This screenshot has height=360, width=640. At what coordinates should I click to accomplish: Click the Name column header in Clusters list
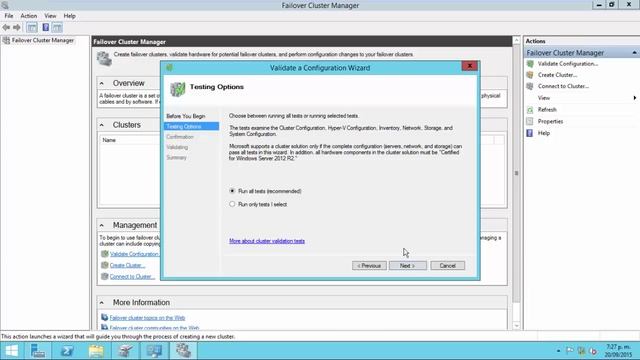109,140
